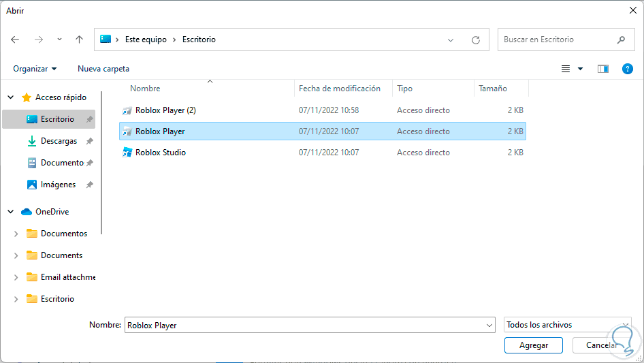The width and height of the screenshot is (644, 363).
Task: Open Imágenes in the sidebar
Action: coord(58,185)
